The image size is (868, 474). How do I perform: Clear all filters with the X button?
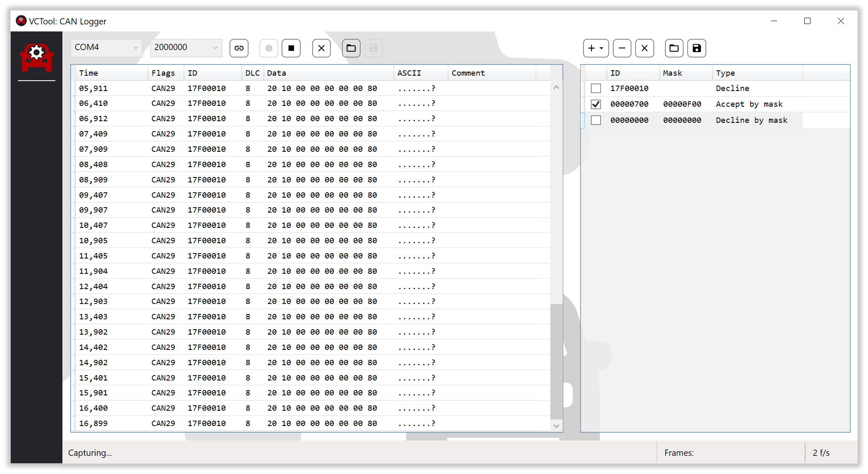pyautogui.click(x=644, y=48)
